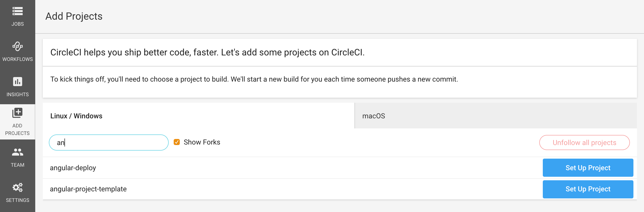
Task: Select the angular-project-template project row
Action: (88, 189)
